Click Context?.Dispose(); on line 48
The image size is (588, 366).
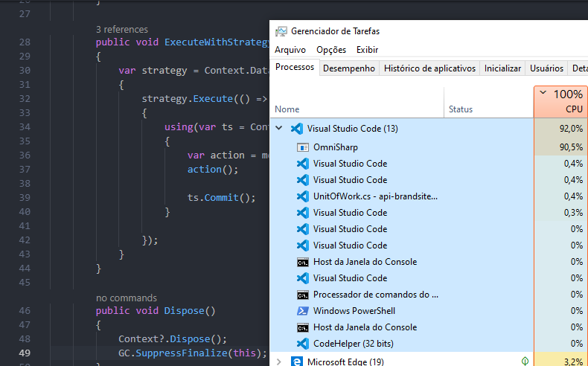point(173,339)
